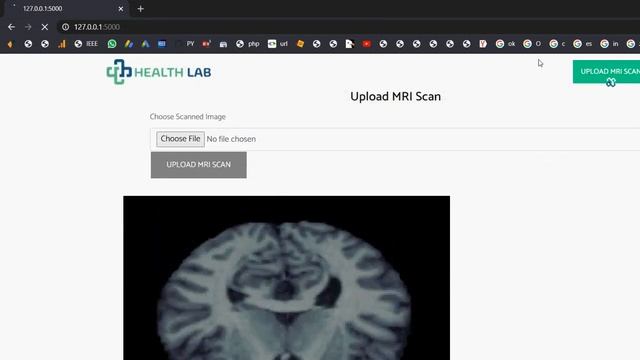Screen dimensions: 640x360
Task: Click the Choose File button
Action: click(x=180, y=139)
